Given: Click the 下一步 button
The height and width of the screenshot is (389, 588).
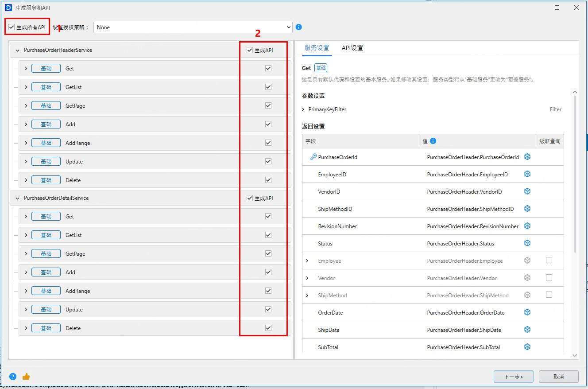Looking at the screenshot, I should point(513,377).
